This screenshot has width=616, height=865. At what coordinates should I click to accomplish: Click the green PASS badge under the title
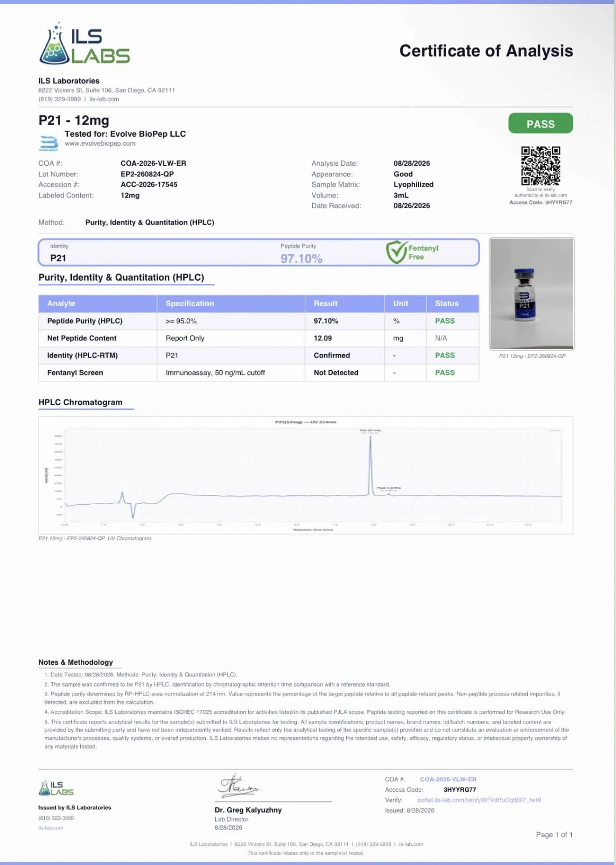[x=540, y=124]
